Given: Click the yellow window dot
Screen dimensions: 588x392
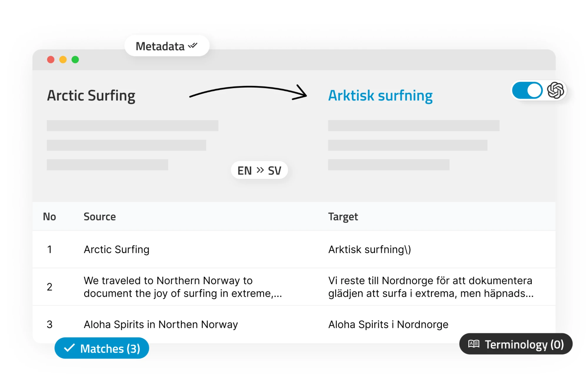Looking at the screenshot, I should [x=63, y=60].
